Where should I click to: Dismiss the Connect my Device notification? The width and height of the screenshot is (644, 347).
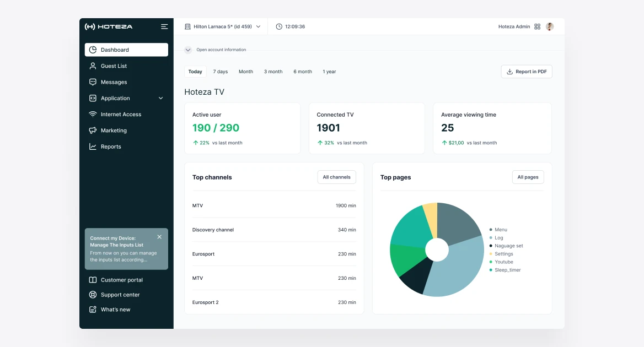point(159,237)
